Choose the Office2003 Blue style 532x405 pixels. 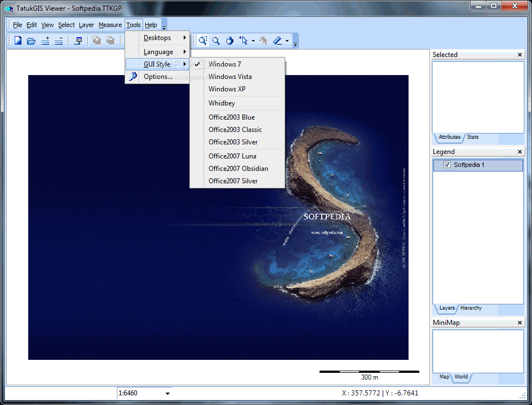(x=237, y=117)
